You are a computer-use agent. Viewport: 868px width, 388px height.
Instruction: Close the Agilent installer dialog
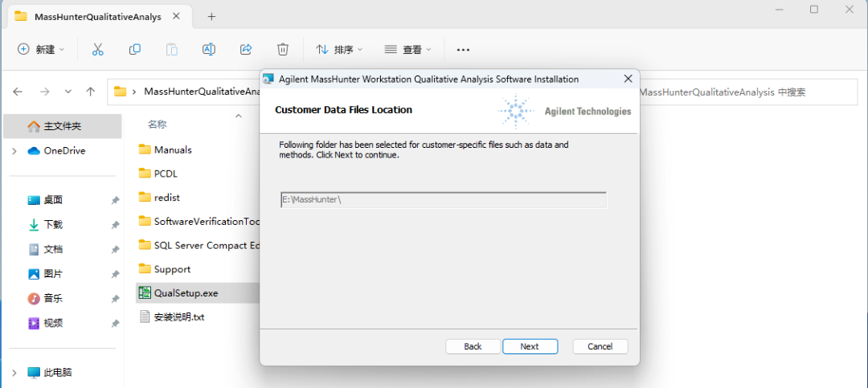[628, 79]
